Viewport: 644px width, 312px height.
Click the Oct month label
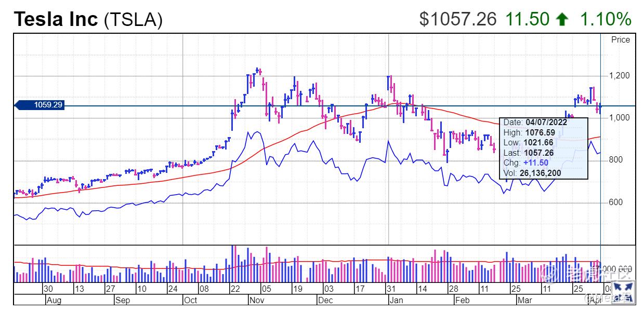[x=191, y=300]
